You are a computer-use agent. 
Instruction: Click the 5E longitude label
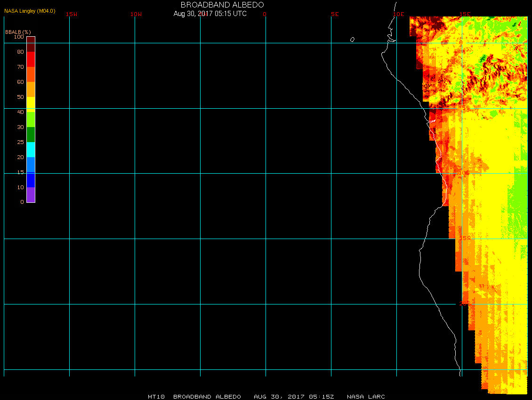point(335,14)
